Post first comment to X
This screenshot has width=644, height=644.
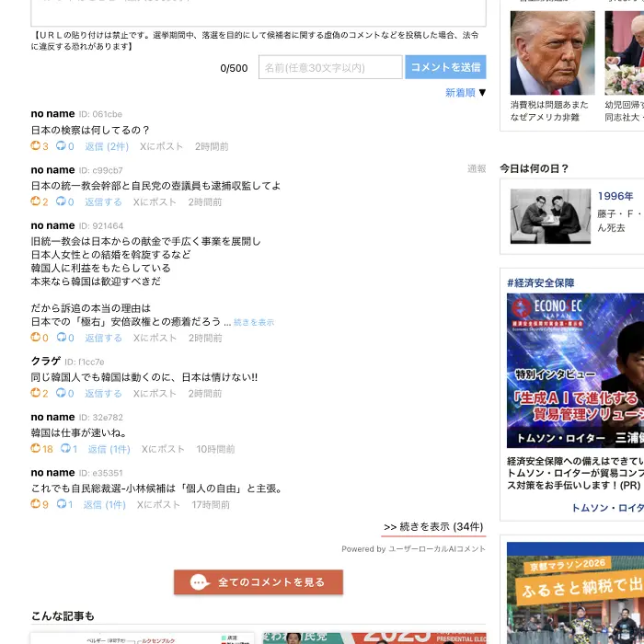pos(161,146)
